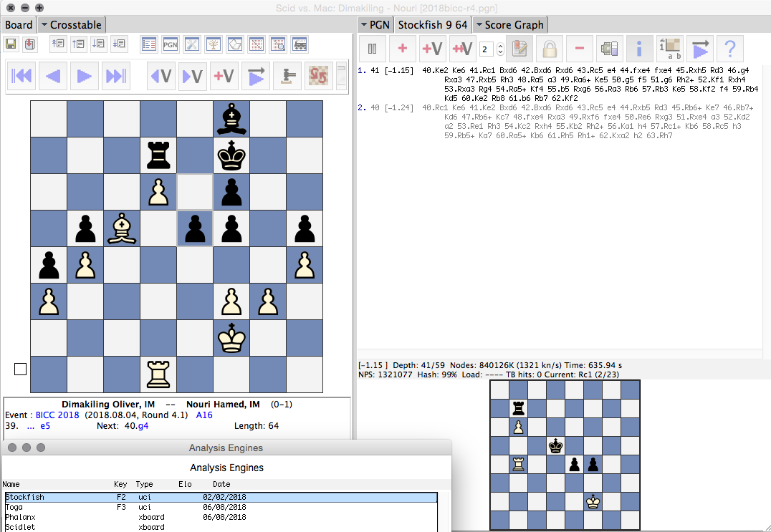
Task: Exit the current variation
Action: [161, 76]
